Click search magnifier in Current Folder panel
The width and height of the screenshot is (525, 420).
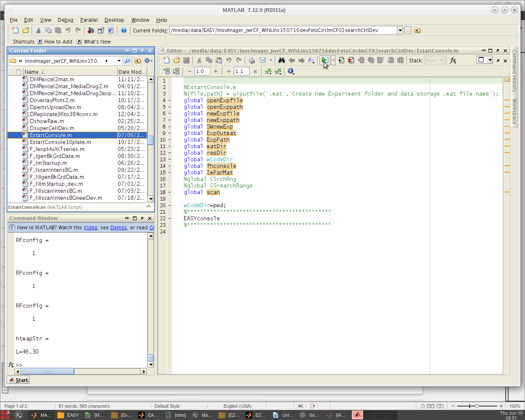127,61
